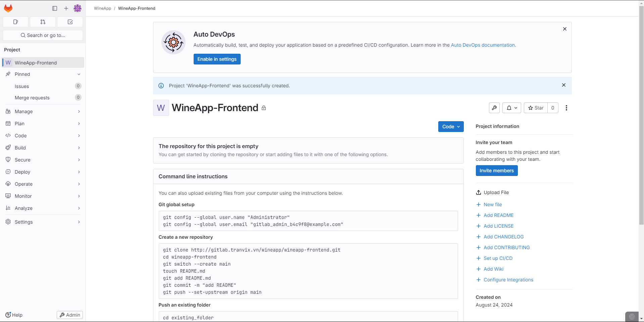Image resolution: width=644 pixels, height=322 pixels.
Task: Open the Build sidebar menu
Action: point(43,148)
